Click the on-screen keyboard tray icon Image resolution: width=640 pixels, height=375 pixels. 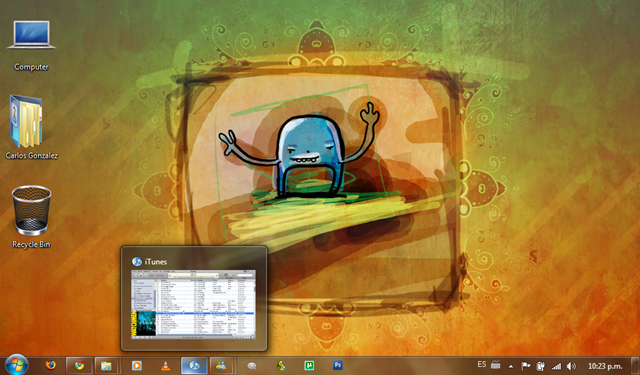(x=496, y=365)
